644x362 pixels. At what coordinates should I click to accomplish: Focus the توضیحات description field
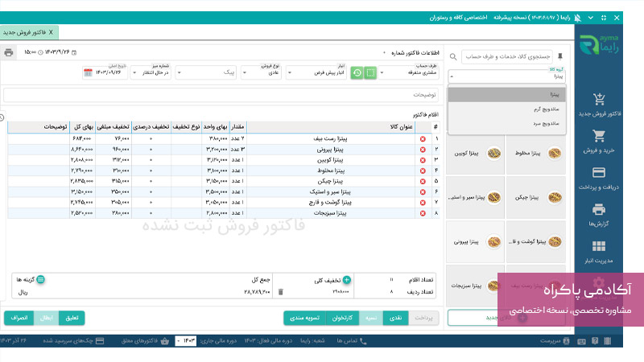221,95
